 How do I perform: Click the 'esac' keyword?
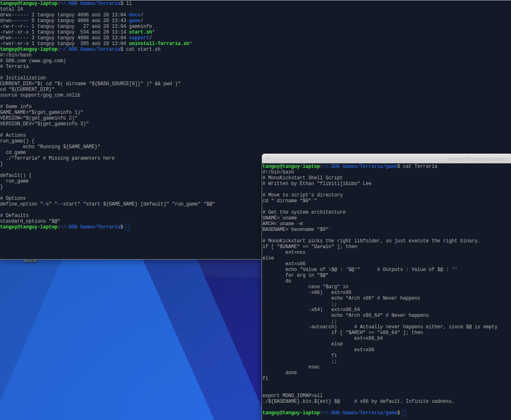(314, 367)
